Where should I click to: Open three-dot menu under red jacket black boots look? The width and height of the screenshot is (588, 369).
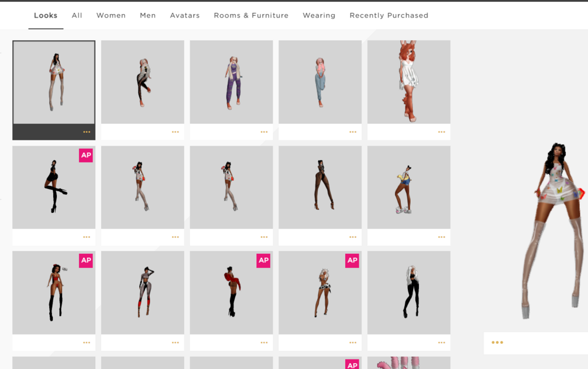point(264,342)
